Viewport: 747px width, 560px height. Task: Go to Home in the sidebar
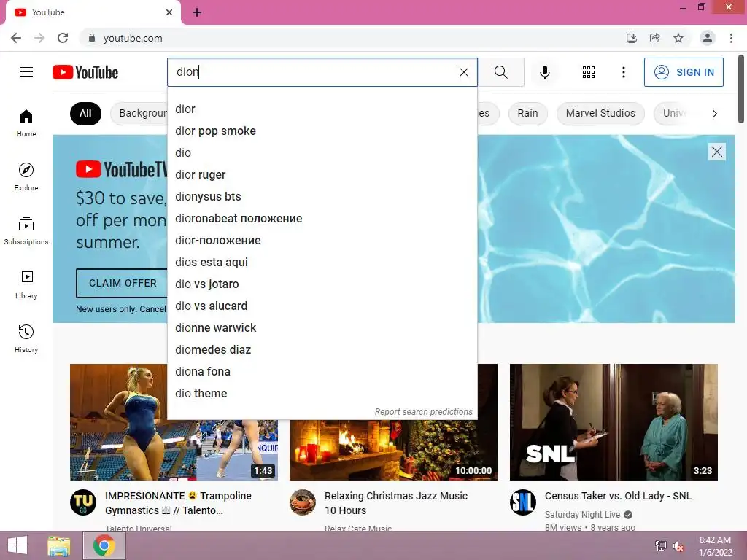coord(26,123)
